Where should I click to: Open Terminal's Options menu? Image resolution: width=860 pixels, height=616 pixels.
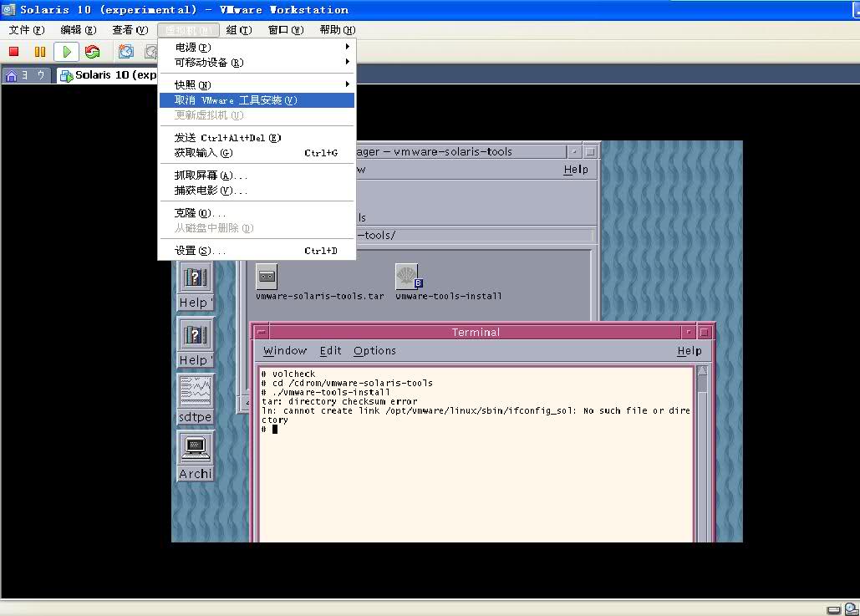point(374,350)
